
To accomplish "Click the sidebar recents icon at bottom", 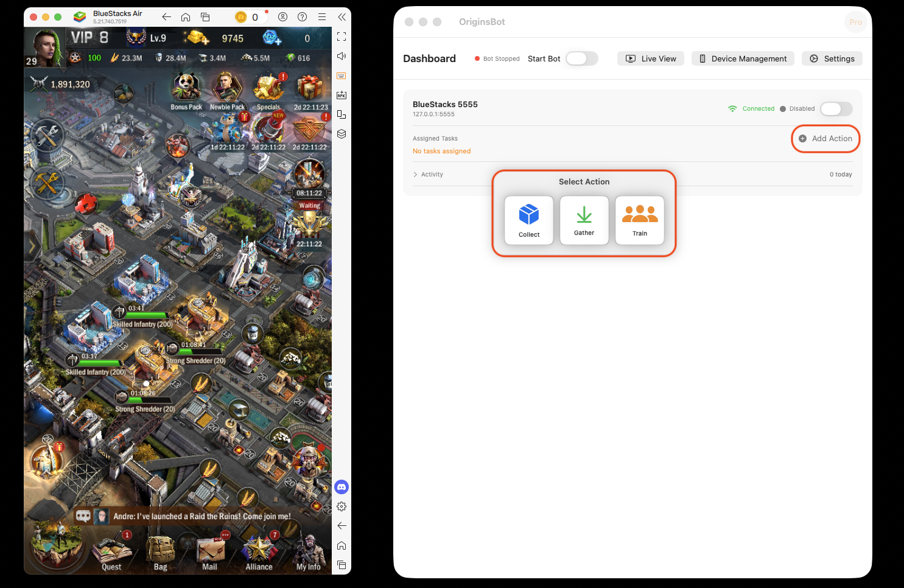I will tap(342, 565).
